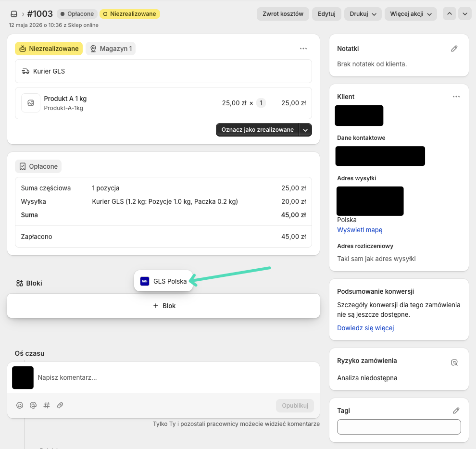Click the Niezrealizowane status pill in the header
476x449 pixels.
point(130,14)
